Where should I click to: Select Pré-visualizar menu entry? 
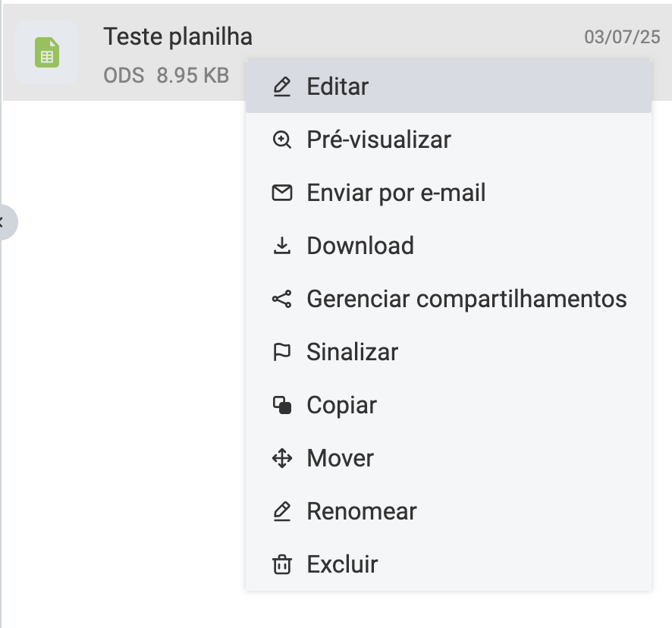pyautogui.click(x=378, y=140)
